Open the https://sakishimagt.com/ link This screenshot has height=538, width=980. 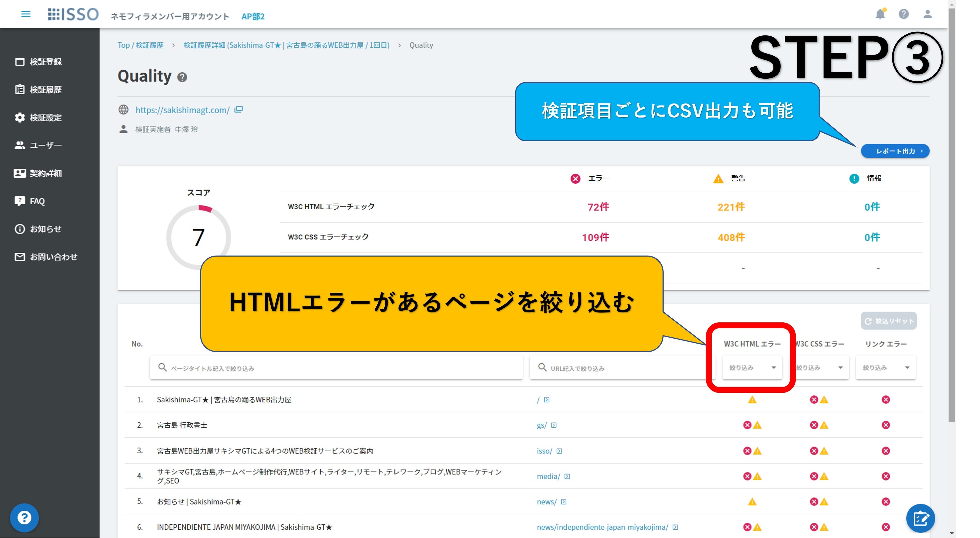(x=183, y=110)
